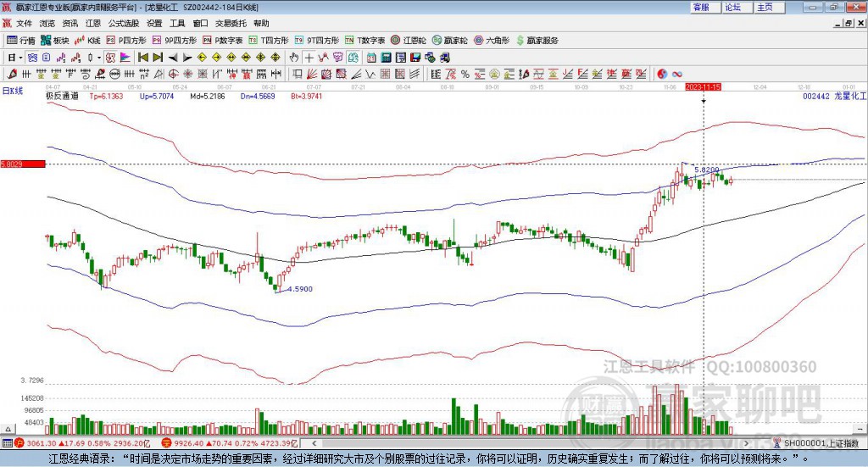Switch to K线 chart view
The image size is (868, 467).
pyautogui.click(x=87, y=41)
